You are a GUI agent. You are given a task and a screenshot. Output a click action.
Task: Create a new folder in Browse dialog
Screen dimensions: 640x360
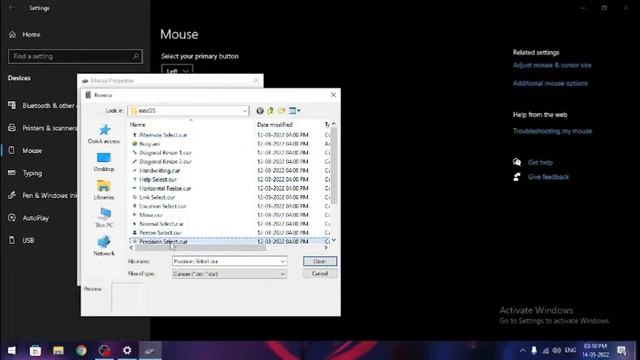pos(281,111)
